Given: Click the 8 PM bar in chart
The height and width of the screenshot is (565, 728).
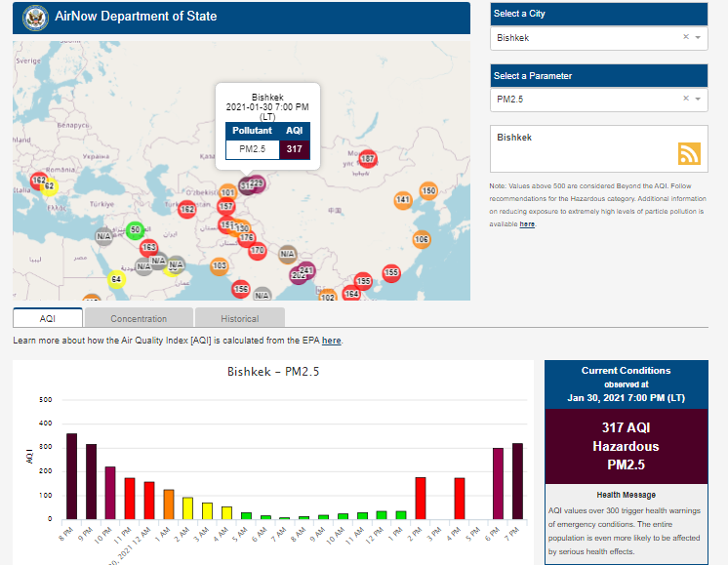Looking at the screenshot, I should 71,475.
